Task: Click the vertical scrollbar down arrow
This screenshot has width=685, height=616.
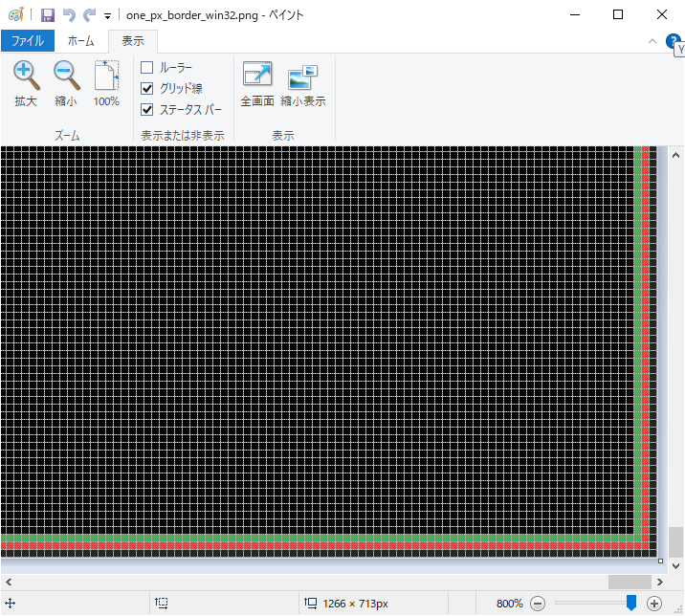Action: pyautogui.click(x=675, y=565)
